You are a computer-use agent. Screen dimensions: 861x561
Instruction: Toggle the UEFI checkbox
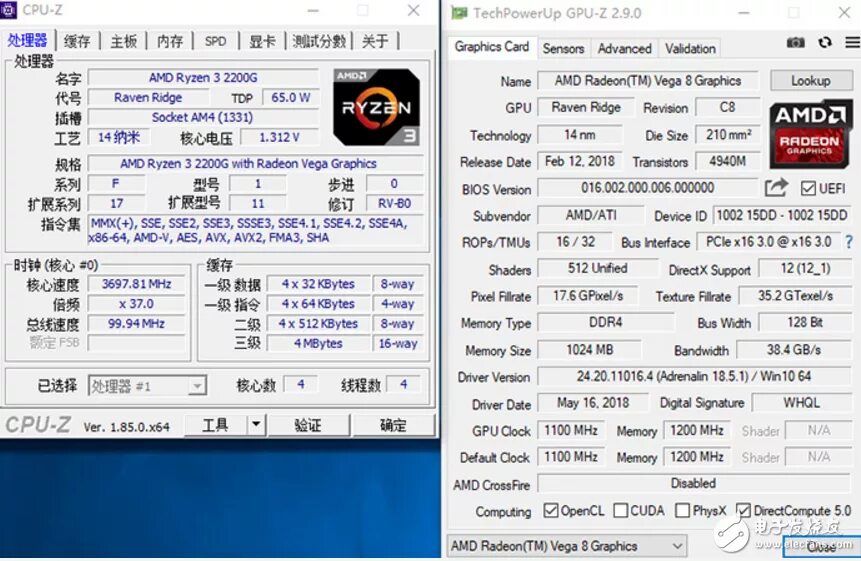pos(808,188)
